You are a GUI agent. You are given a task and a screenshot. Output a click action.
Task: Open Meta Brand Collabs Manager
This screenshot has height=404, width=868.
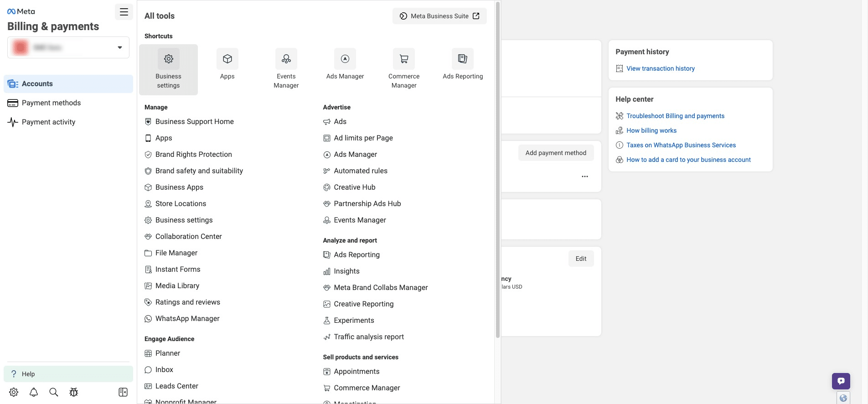[x=376, y=288]
